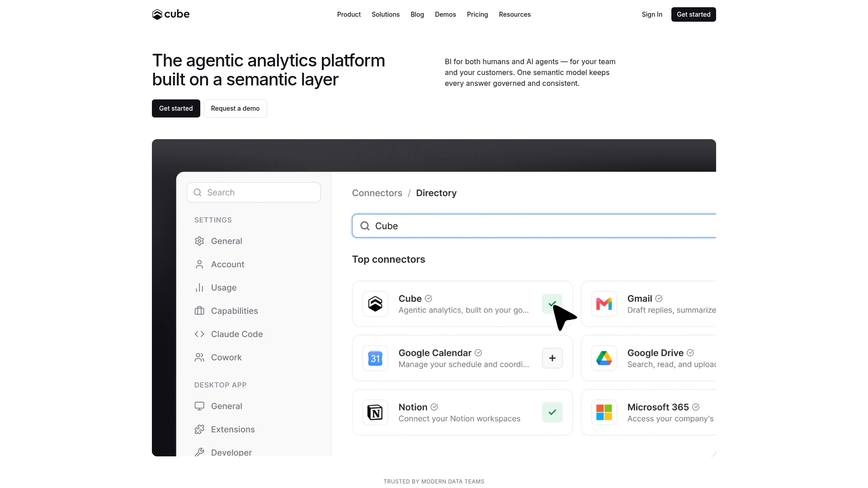Click the Directory breadcrumb
The width and height of the screenshot is (868, 488).
point(436,193)
